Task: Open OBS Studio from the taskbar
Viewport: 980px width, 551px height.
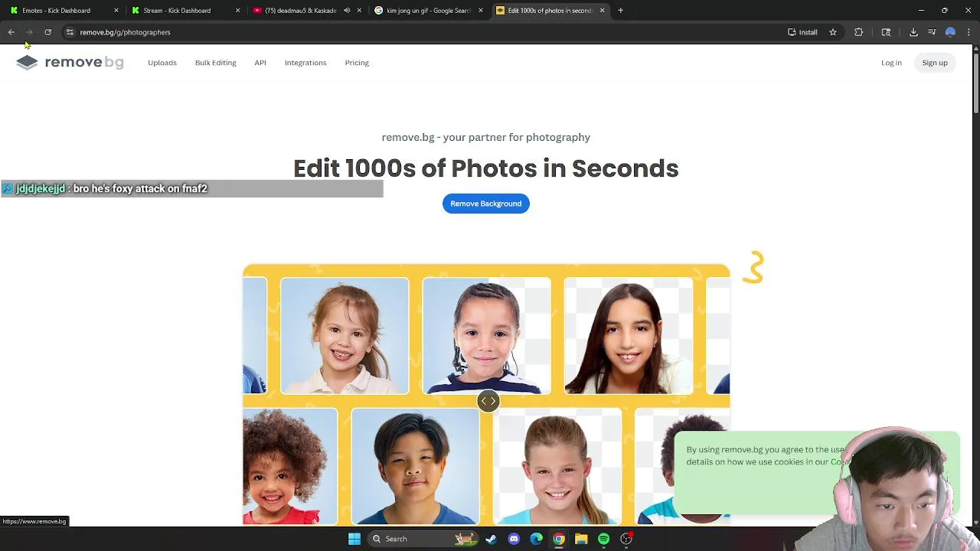Action: 626,539
